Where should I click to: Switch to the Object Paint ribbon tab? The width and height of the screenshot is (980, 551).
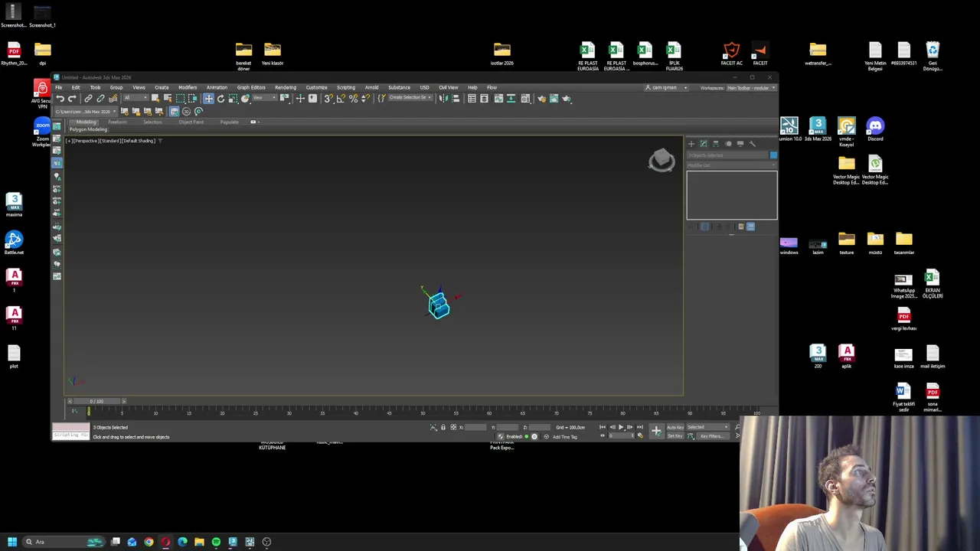[x=191, y=122]
